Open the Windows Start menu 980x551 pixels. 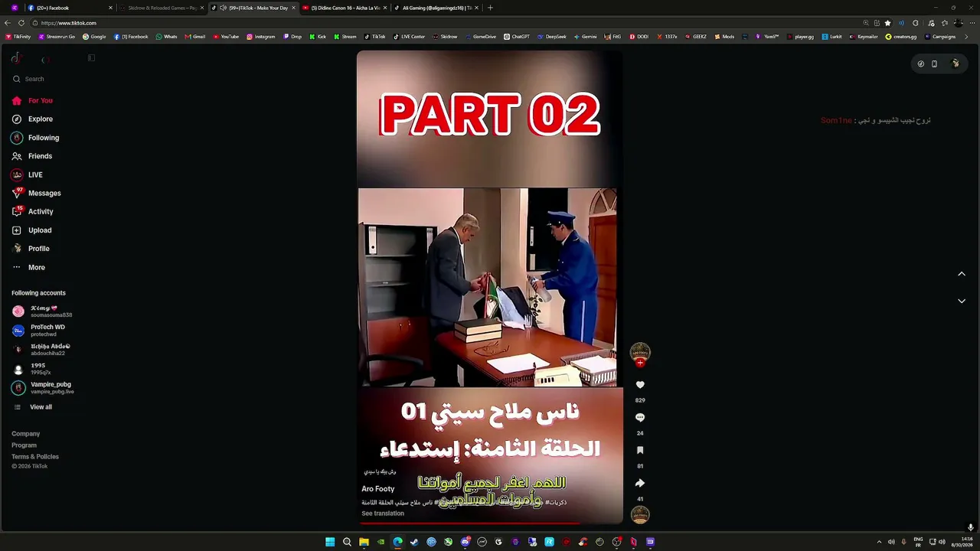click(x=330, y=542)
